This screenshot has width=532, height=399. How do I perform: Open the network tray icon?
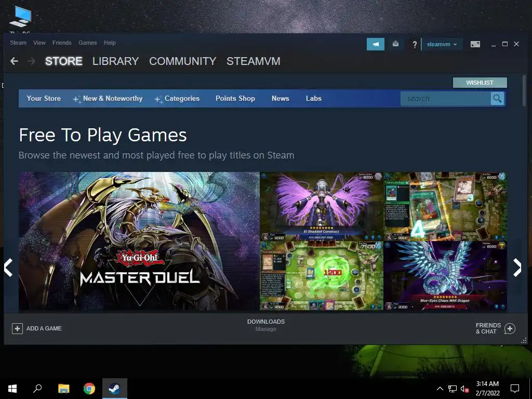[453, 389]
